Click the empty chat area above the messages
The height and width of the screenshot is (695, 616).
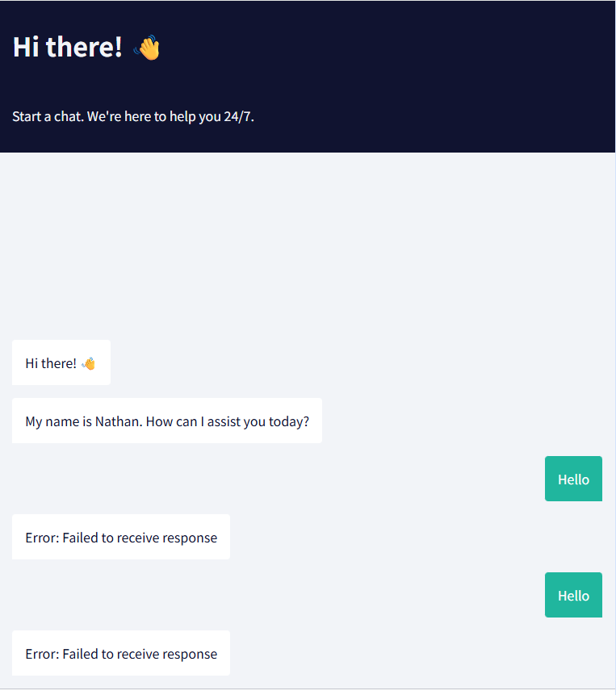tap(307, 242)
